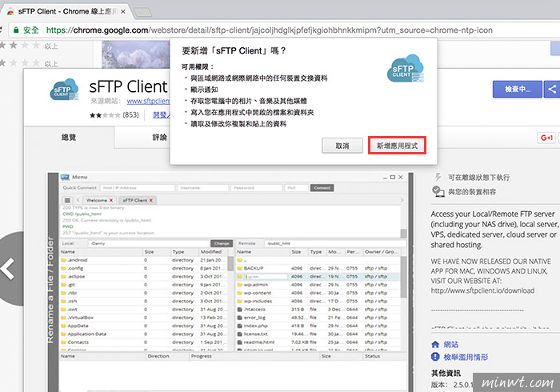The image size is (560, 392).
Task: Click the 其他資訊 heading
Action: pyautogui.click(x=446, y=373)
